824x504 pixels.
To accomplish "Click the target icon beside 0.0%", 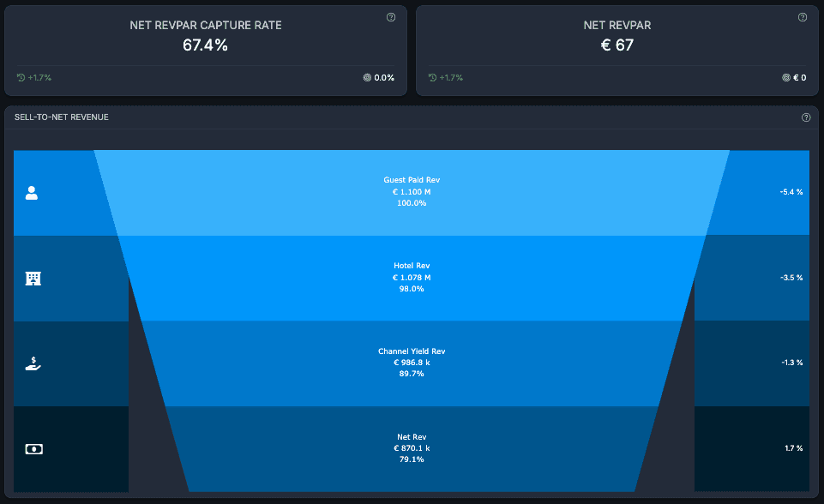I will tap(367, 78).
